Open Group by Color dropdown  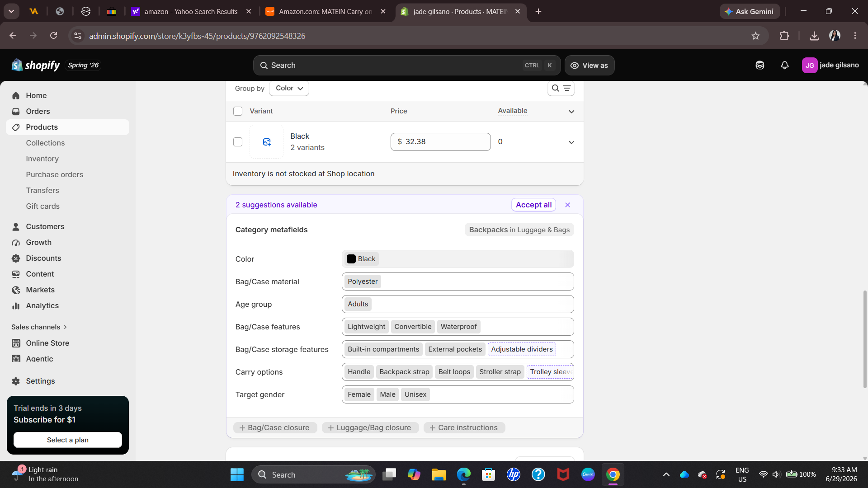pyautogui.click(x=289, y=88)
